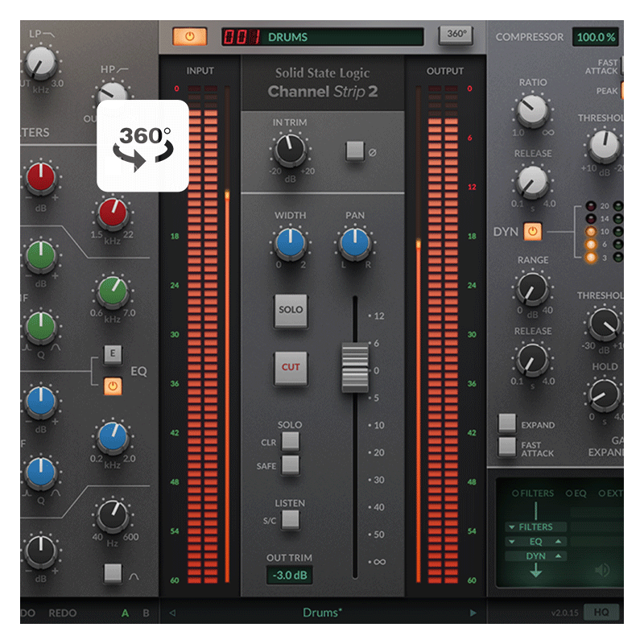This screenshot has width=644, height=644.
Task: Click the channel fader handle
Action: pyautogui.click(x=355, y=368)
